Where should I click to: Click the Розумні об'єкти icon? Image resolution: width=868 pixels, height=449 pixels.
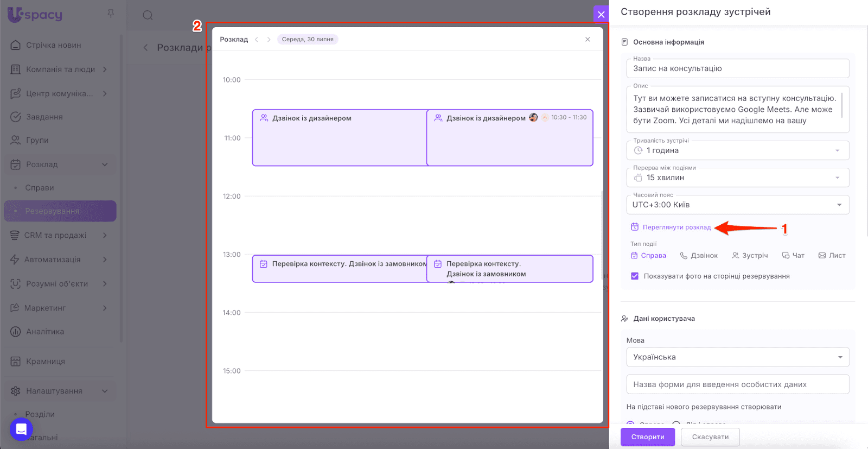(16, 284)
